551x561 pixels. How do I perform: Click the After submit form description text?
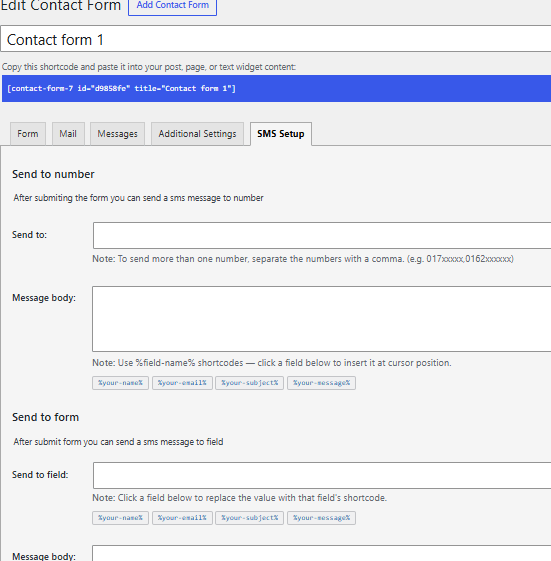coord(118,442)
